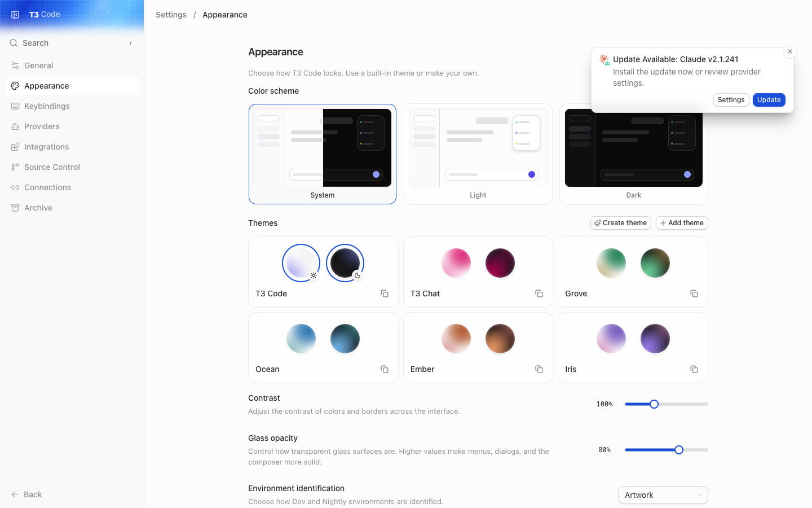The height and width of the screenshot is (508, 812).
Task: Click the Create theme button
Action: 621,223
